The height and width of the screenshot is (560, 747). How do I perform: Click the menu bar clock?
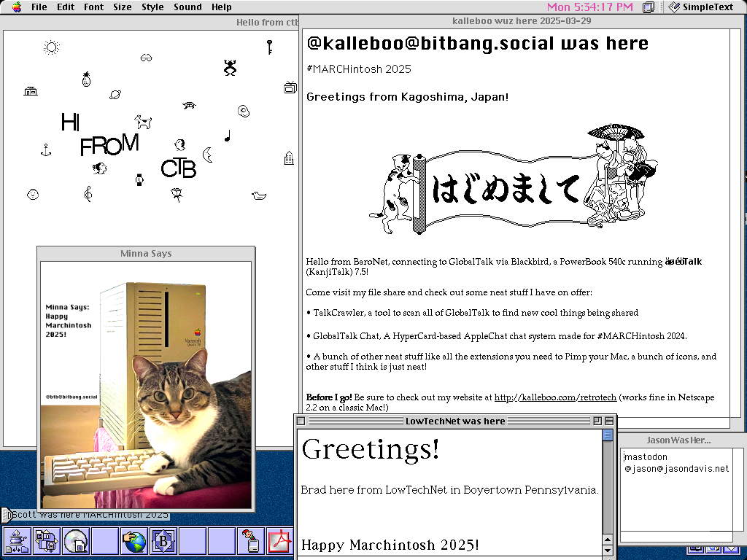tap(589, 7)
